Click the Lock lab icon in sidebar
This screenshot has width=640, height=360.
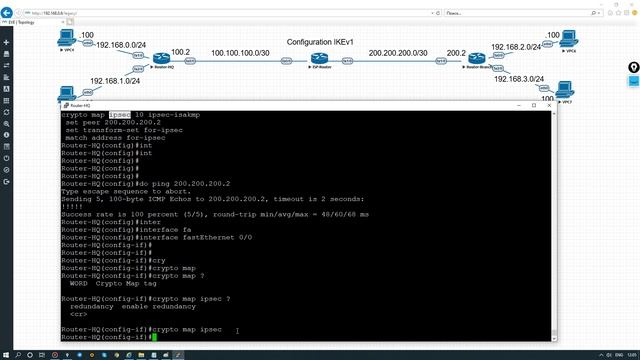[x=6, y=170]
